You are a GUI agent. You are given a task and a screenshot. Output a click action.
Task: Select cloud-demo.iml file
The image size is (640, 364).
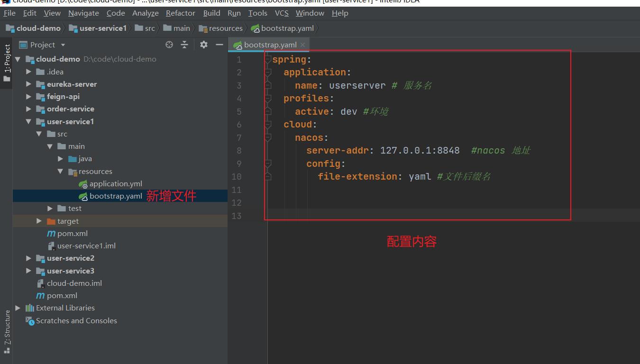coord(69,283)
